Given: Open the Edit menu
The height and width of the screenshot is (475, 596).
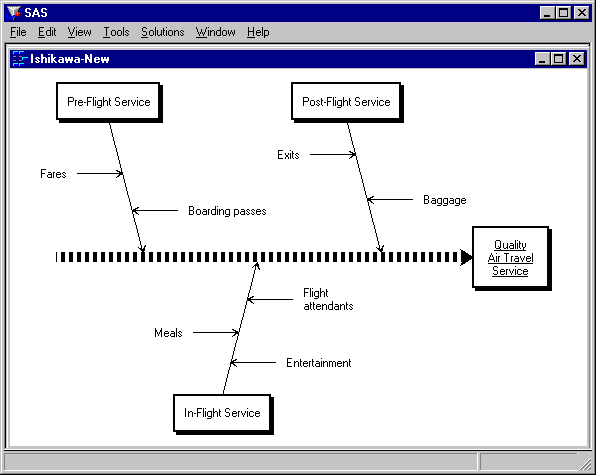Looking at the screenshot, I should 47,32.
